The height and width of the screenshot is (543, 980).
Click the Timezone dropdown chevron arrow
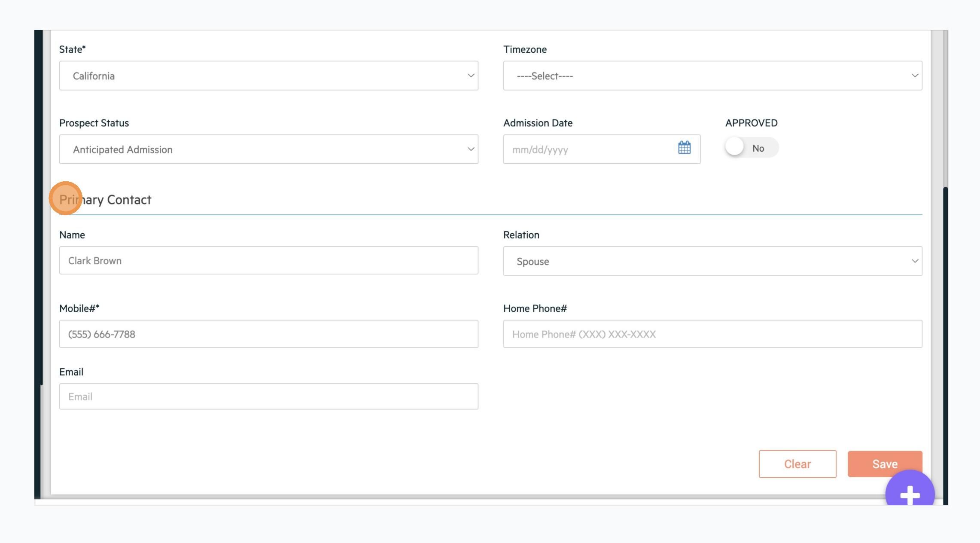pyautogui.click(x=915, y=76)
